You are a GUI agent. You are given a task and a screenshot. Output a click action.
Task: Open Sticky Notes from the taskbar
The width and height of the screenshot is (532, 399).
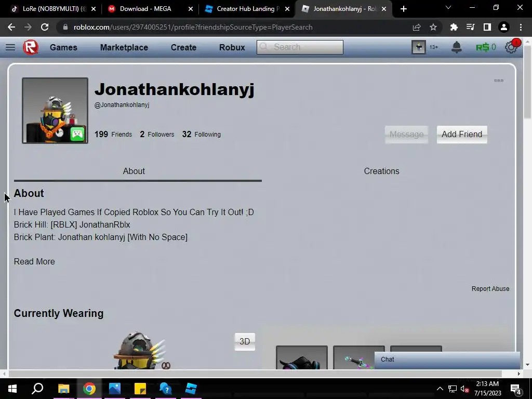click(x=140, y=389)
